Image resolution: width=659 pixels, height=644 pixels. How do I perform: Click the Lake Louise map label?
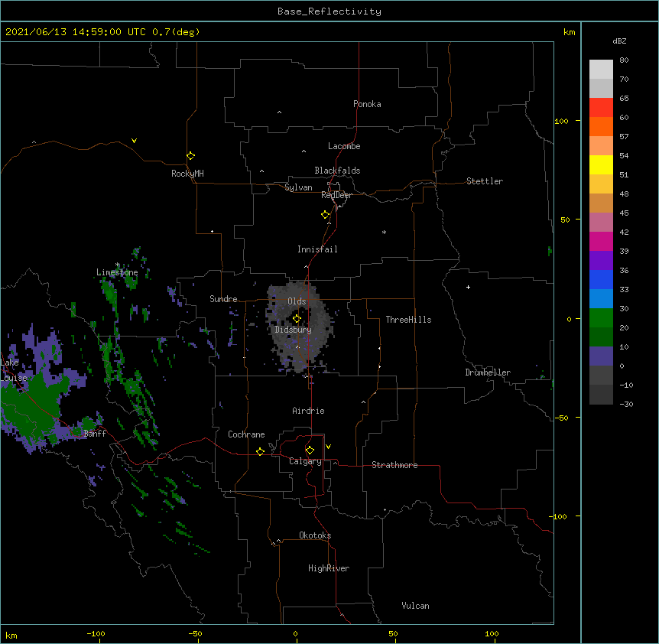12,370
